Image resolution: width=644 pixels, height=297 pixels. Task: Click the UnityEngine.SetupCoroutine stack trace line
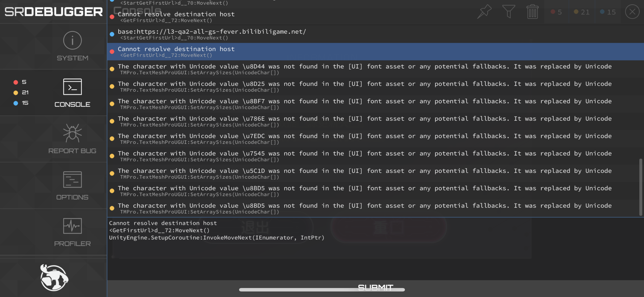pos(217,238)
